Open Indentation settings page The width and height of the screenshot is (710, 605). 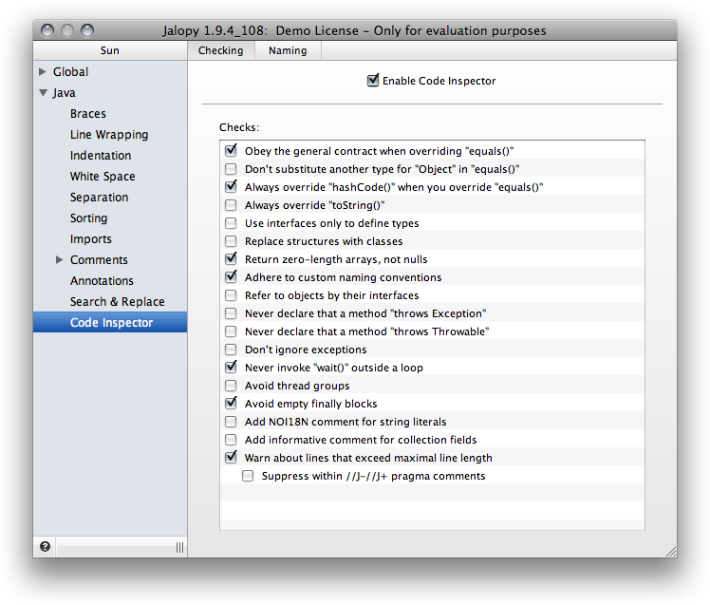tap(101, 155)
